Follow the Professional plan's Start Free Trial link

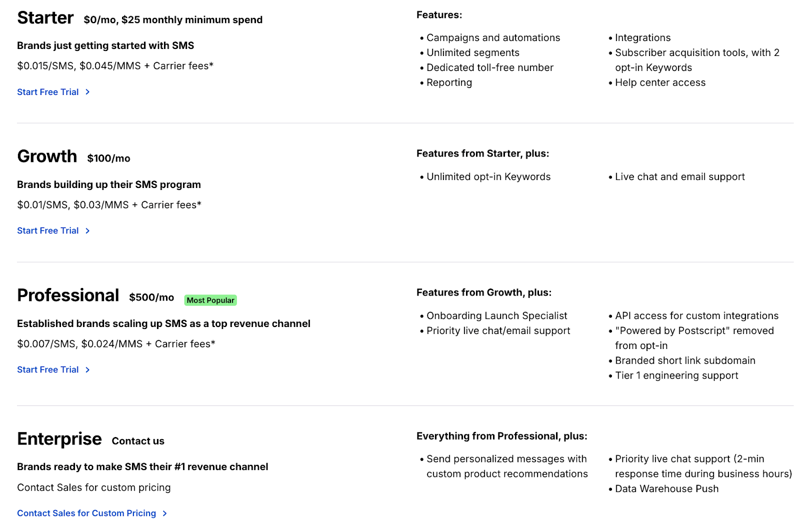(x=48, y=370)
